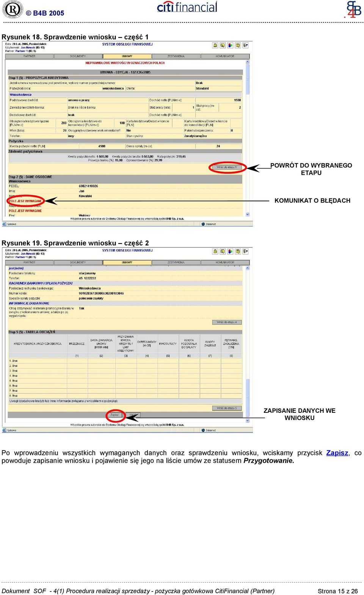The width and height of the screenshot is (364, 595).
Task: Open the KOMUNIKATOR tab in Rysunek 18 screenshot
Action: [x=225, y=56]
